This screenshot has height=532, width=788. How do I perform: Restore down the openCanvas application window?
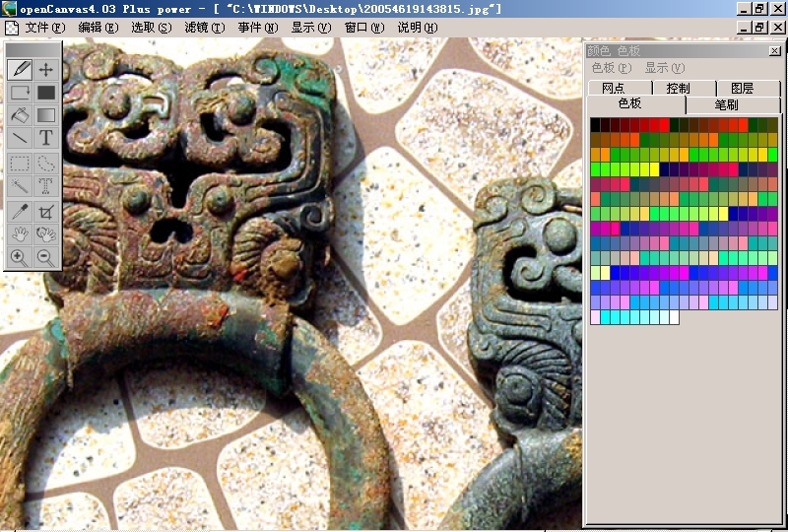coord(758,9)
